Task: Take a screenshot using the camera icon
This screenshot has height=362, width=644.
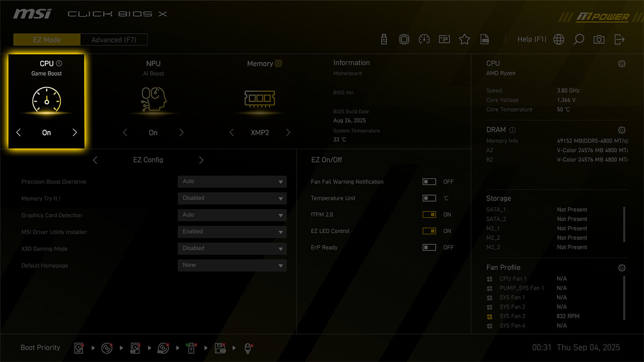Action: [599, 39]
